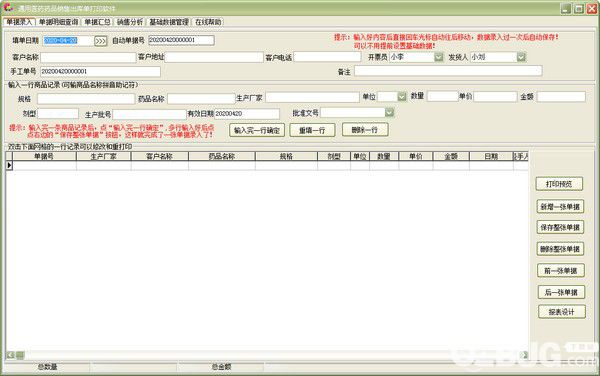Open the 单据汇总 tab
Viewport: 600px width, 376px height.
(x=97, y=22)
